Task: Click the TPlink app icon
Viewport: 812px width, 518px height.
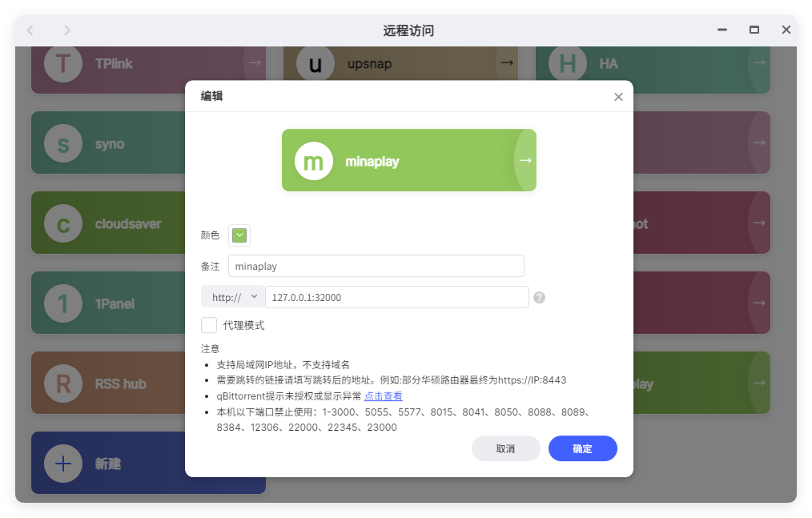Action: click(x=62, y=62)
